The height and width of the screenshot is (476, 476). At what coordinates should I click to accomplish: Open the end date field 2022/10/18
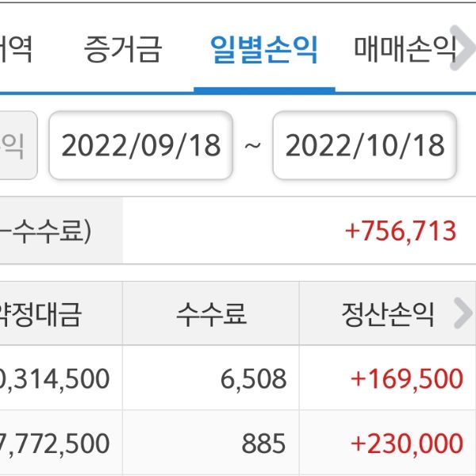365,146
